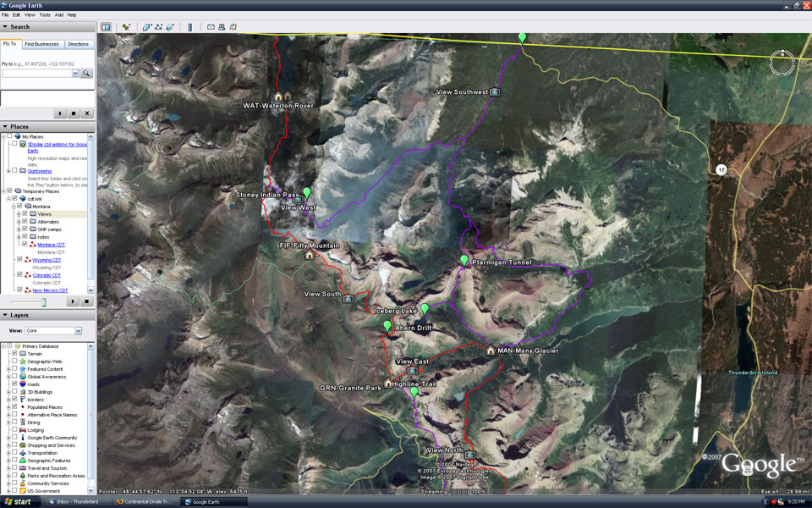This screenshot has height=508, width=812.
Task: Click the Show in Google Maps icon
Action: coord(233,27)
